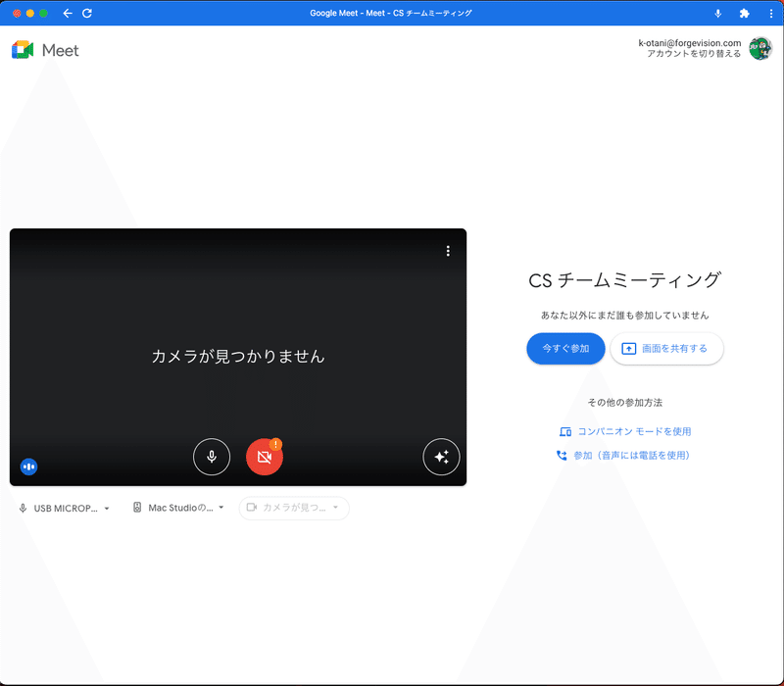The height and width of the screenshot is (686, 784).
Task: Open the microphone permission icon in the title bar
Action: [718, 14]
